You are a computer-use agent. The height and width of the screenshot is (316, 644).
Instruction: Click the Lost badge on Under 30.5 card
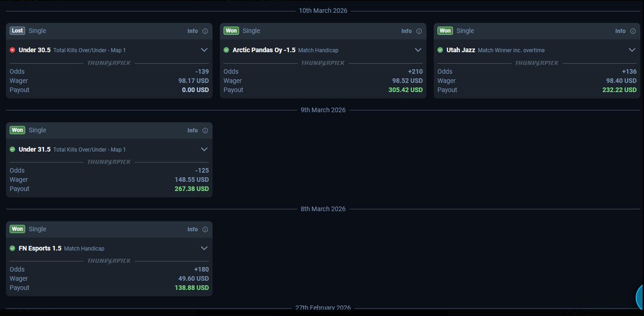coord(17,31)
